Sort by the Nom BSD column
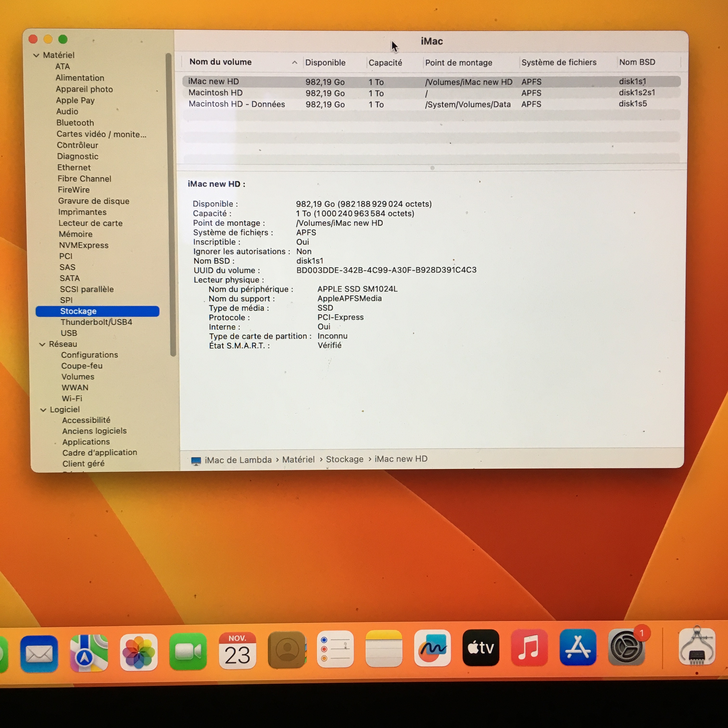The image size is (728, 728). [637, 62]
